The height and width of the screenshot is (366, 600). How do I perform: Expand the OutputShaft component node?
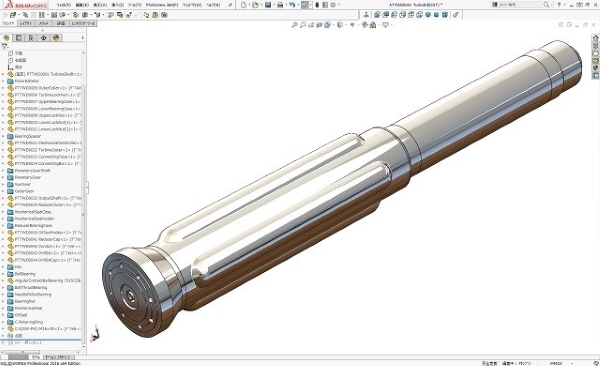pyautogui.click(x=3, y=198)
